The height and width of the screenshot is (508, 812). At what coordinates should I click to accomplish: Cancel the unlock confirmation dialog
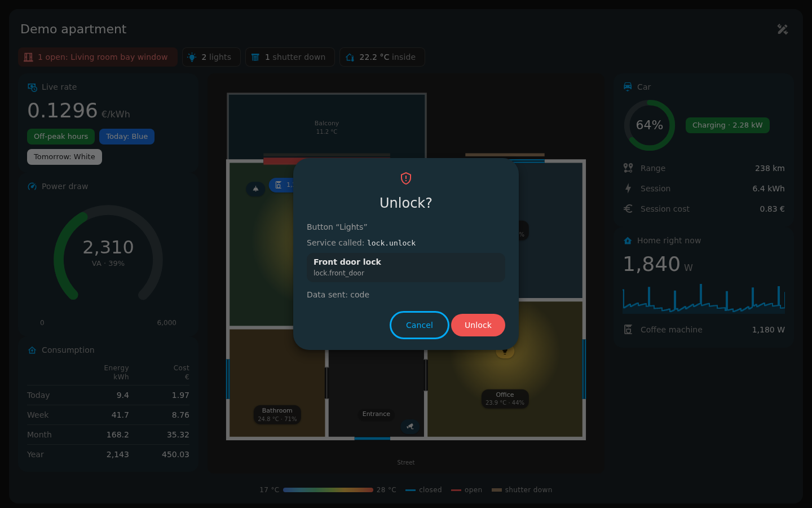point(420,325)
